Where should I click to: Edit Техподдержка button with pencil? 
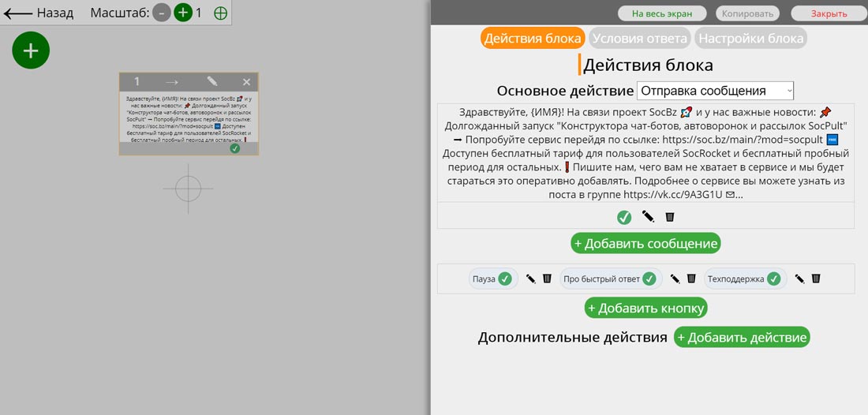(x=800, y=279)
